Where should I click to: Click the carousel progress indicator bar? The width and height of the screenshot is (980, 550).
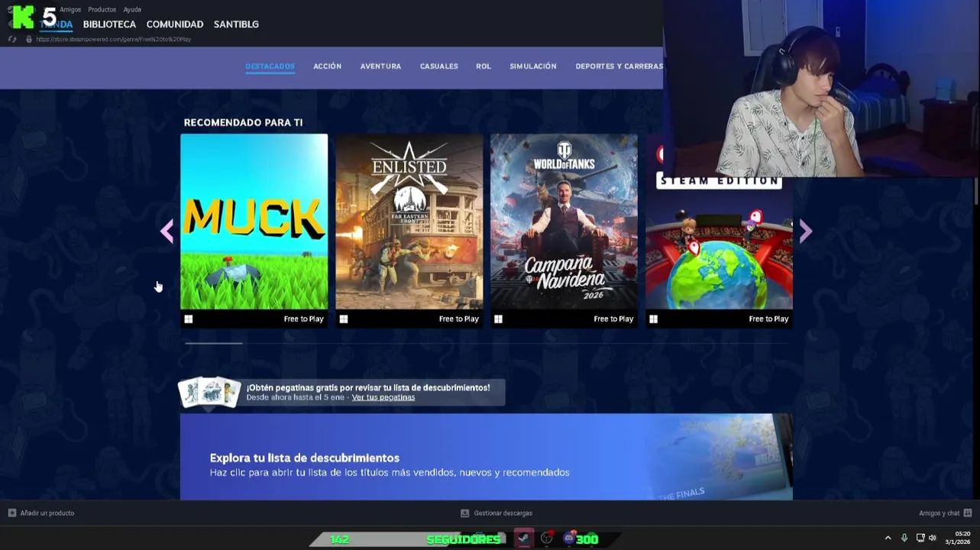click(214, 343)
